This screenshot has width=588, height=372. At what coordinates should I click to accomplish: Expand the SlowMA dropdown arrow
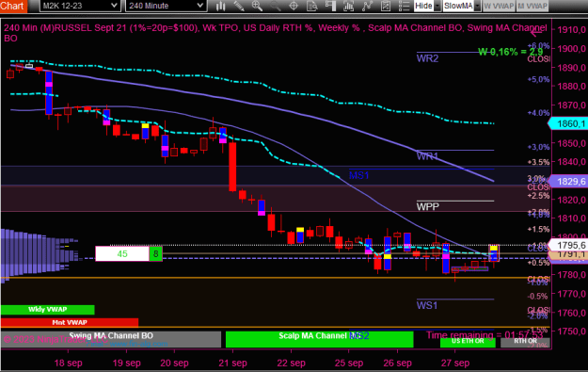click(x=477, y=6)
